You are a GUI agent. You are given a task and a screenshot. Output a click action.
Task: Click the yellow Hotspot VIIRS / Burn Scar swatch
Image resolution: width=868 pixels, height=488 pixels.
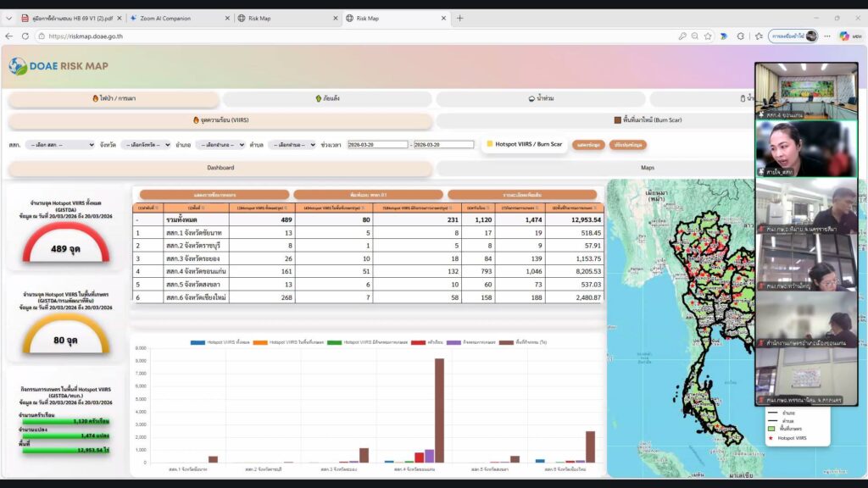(x=490, y=144)
